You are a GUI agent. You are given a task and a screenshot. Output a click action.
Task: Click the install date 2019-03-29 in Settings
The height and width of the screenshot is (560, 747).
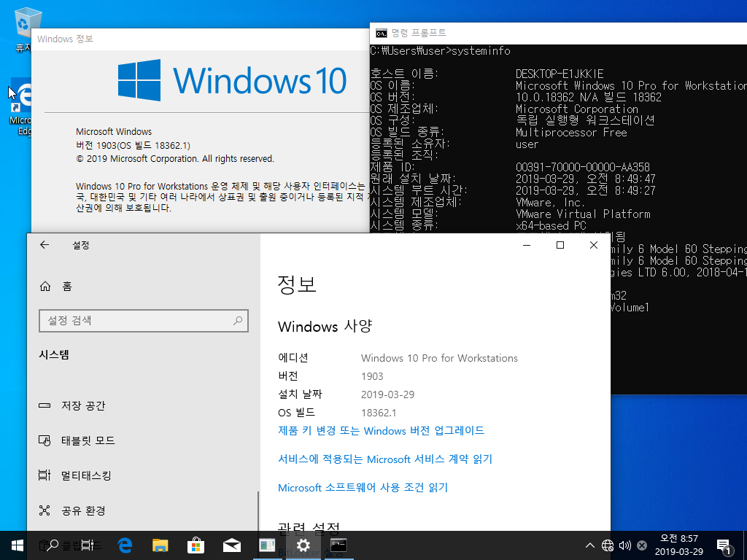[388, 394]
